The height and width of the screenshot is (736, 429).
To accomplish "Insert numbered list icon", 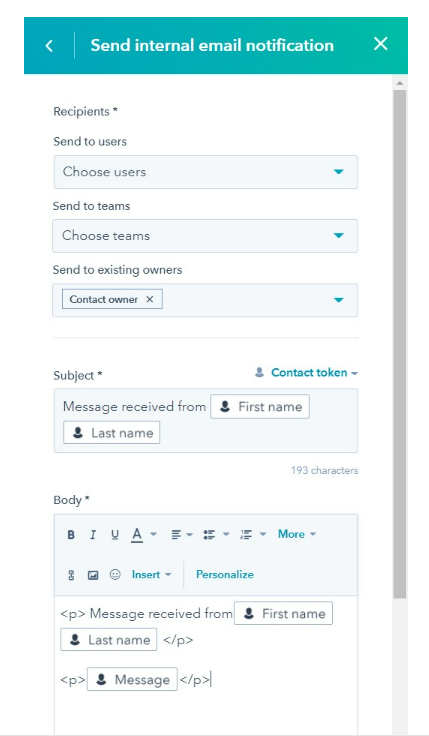I will click(253, 535).
